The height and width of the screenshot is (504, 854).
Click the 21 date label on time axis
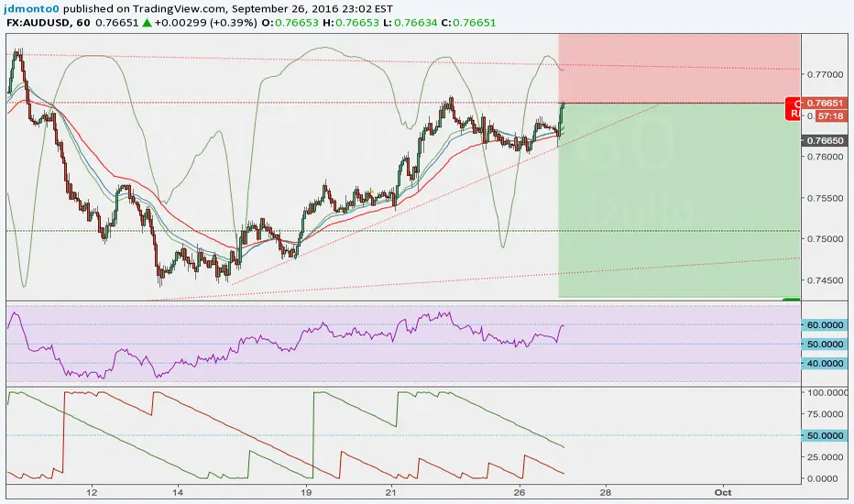(391, 493)
